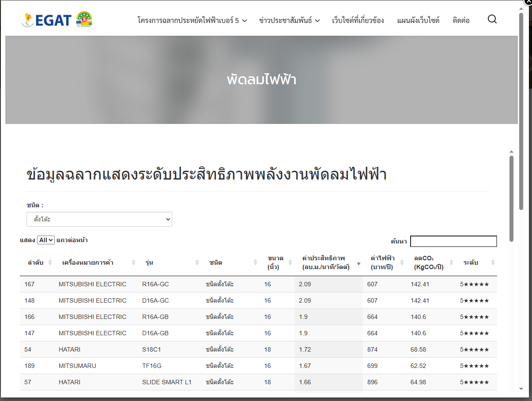The image size is (532, 401).
Task: Select model cell S18C1
Action: pyautogui.click(x=151, y=349)
